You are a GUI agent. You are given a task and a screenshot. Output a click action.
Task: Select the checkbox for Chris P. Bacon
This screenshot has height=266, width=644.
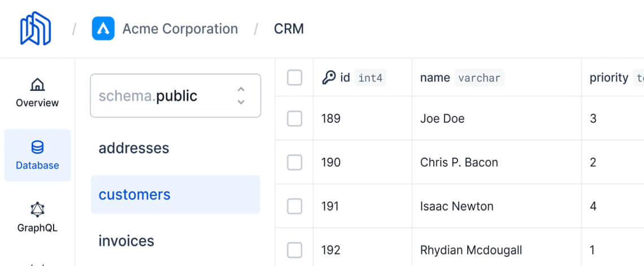point(294,163)
